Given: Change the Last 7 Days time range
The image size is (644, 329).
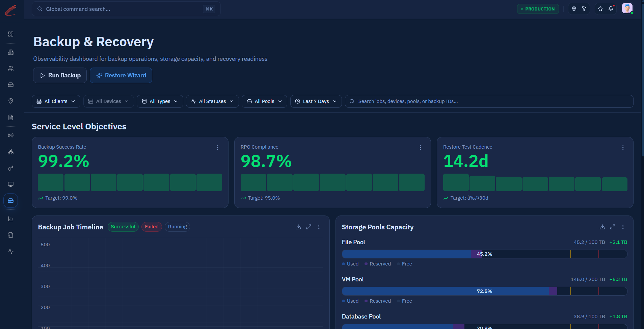Looking at the screenshot, I should tap(316, 101).
